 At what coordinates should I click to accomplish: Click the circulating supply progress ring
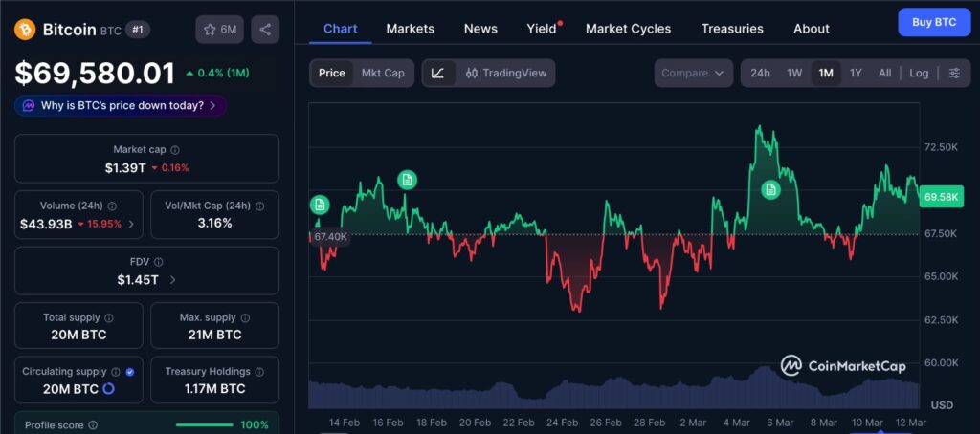(108, 389)
